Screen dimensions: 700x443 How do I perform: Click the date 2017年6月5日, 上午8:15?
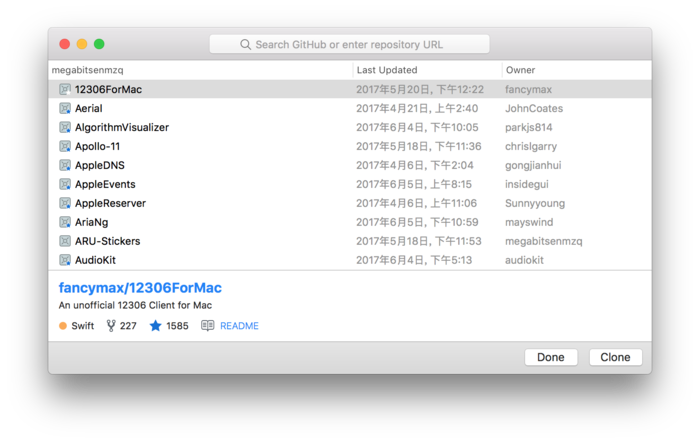coord(414,184)
